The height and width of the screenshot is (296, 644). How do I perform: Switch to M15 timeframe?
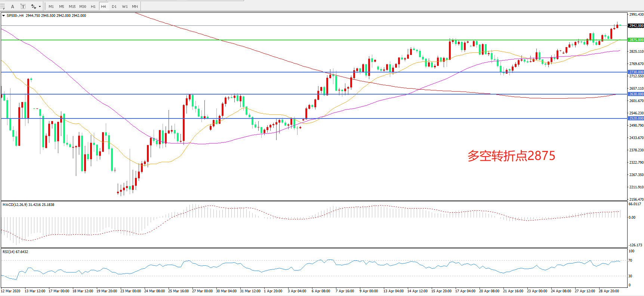[x=72, y=6]
